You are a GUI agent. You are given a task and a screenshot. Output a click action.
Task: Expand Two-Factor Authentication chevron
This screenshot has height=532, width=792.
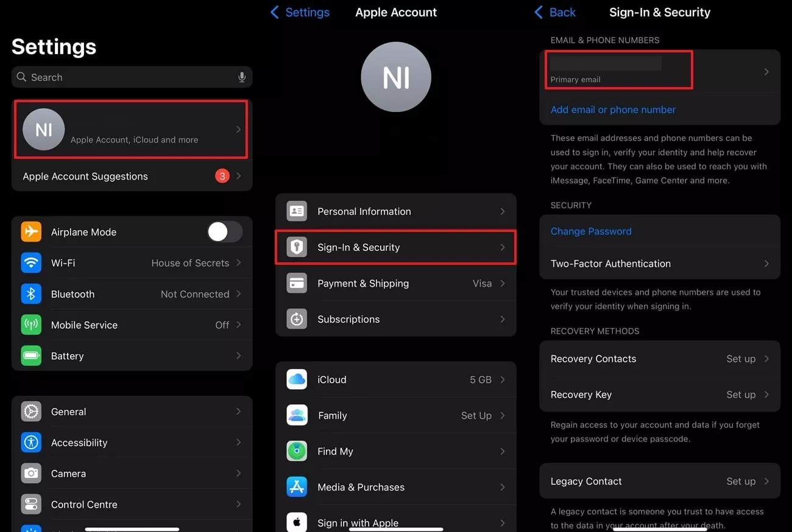pyautogui.click(x=766, y=264)
